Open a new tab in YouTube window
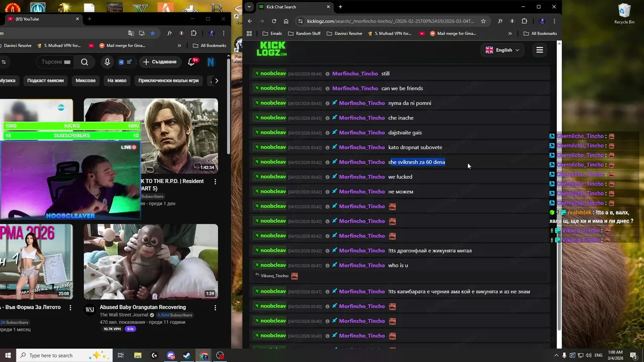Viewport: 644px width, 362px height. pyautogui.click(x=89, y=19)
